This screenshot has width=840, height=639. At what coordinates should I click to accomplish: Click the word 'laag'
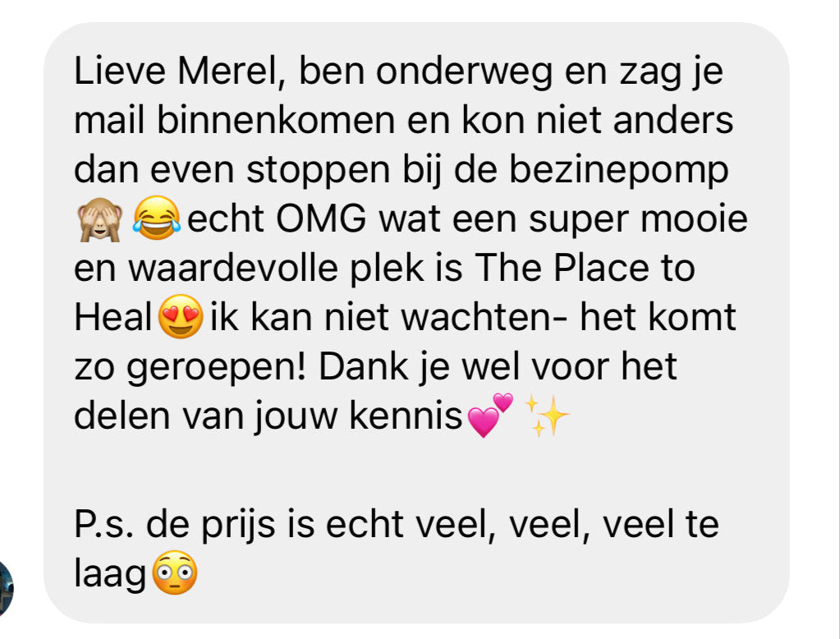tap(110, 576)
